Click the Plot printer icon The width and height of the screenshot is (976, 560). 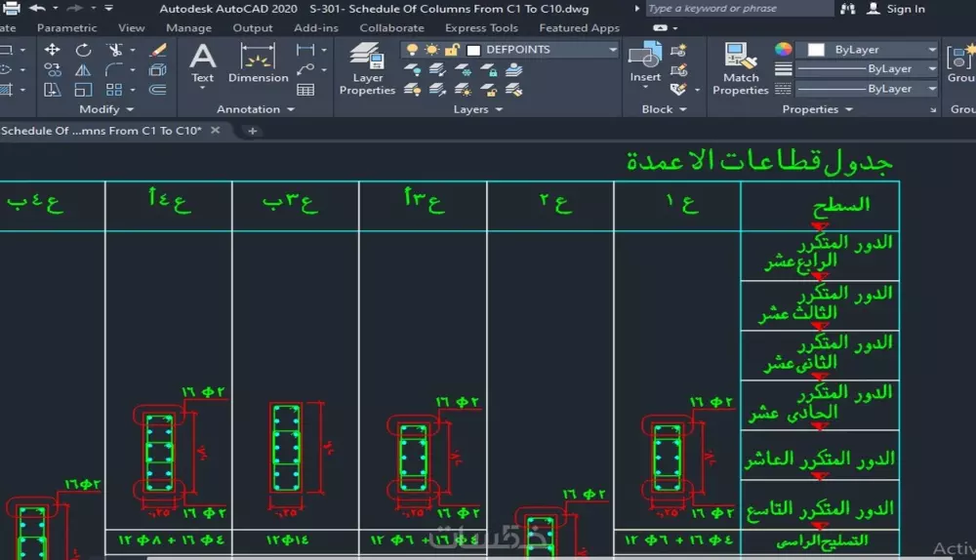[x=11, y=8]
